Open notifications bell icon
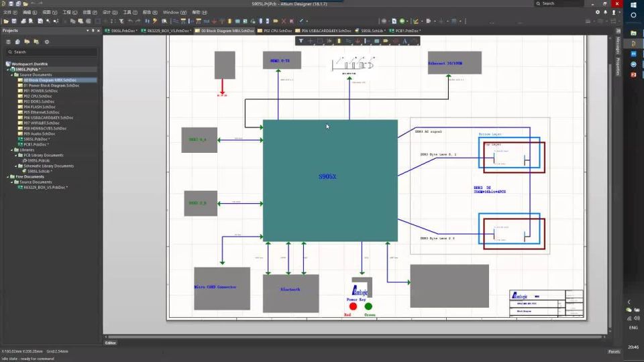 tap(605, 12)
